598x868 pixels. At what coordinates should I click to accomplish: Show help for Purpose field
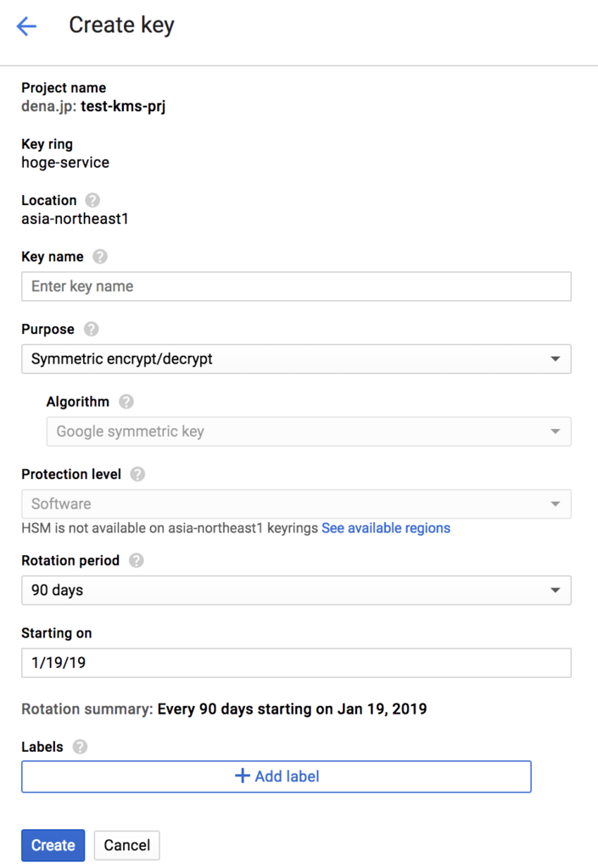tap(91, 329)
